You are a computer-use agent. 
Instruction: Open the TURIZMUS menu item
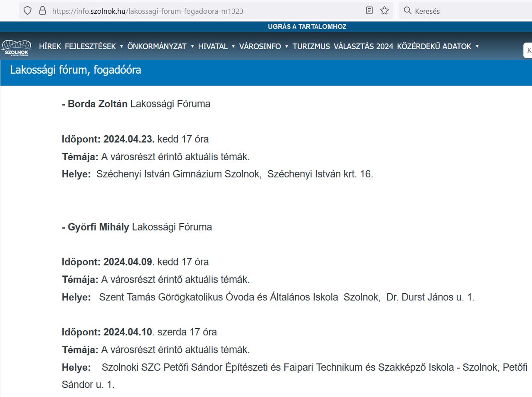[311, 47]
